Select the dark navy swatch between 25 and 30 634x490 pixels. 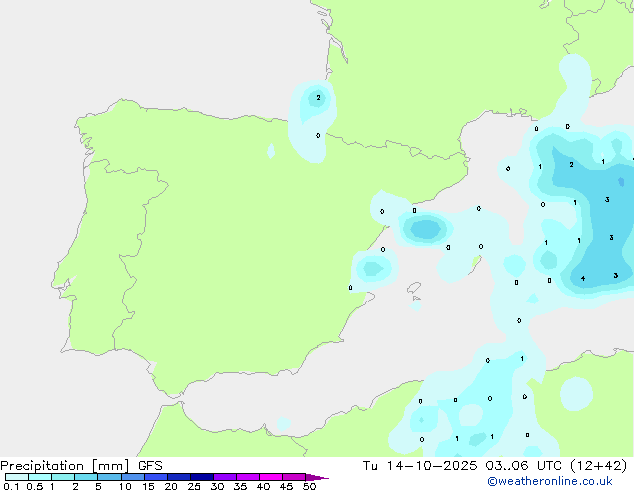coord(202,477)
